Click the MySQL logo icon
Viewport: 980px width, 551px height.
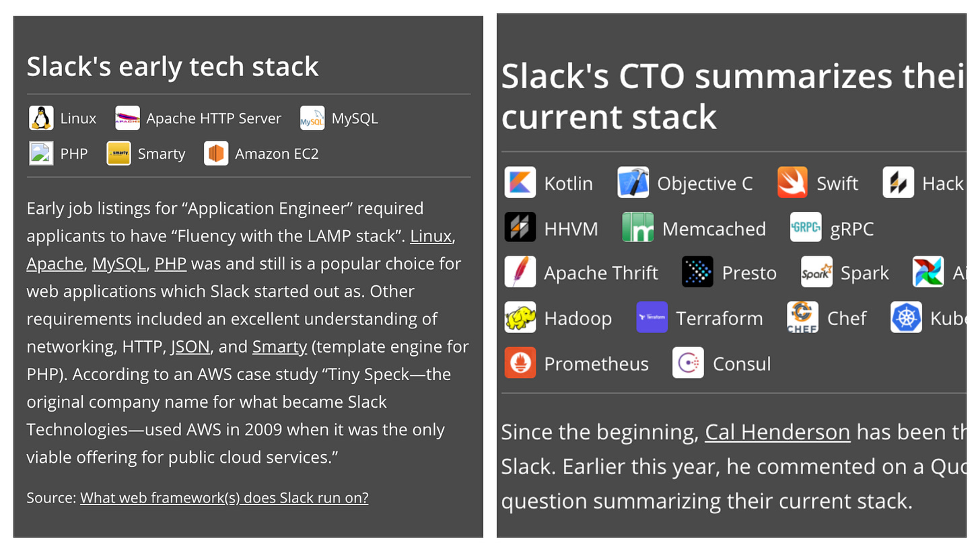click(x=312, y=118)
